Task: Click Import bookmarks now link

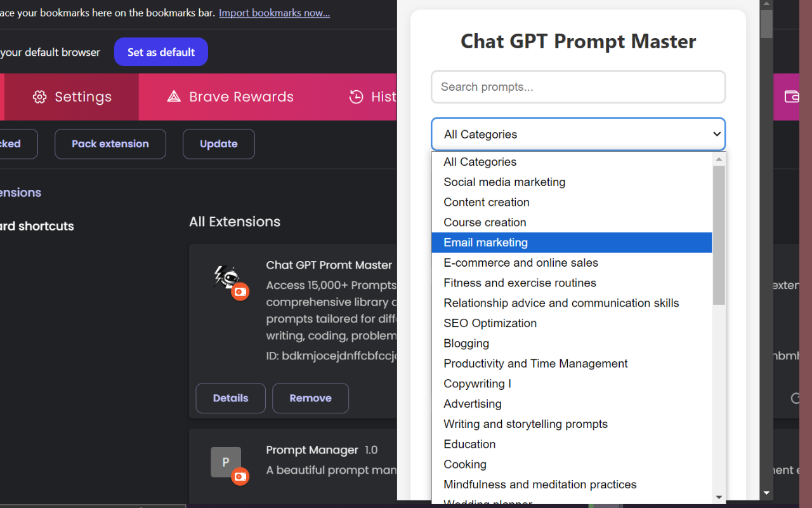Action: [274, 13]
